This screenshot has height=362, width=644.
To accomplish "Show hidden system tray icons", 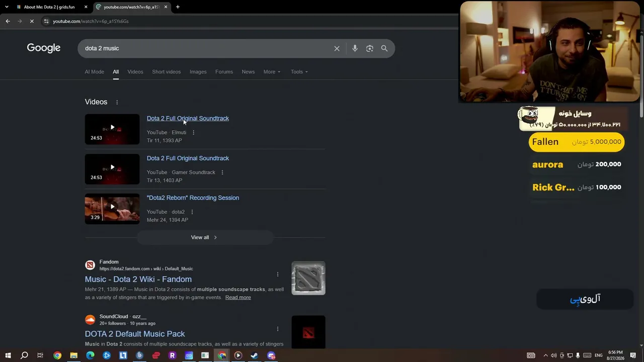I will [545, 355].
